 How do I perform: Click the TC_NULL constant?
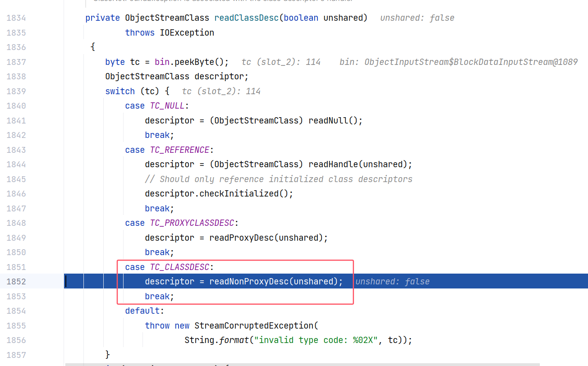point(167,106)
